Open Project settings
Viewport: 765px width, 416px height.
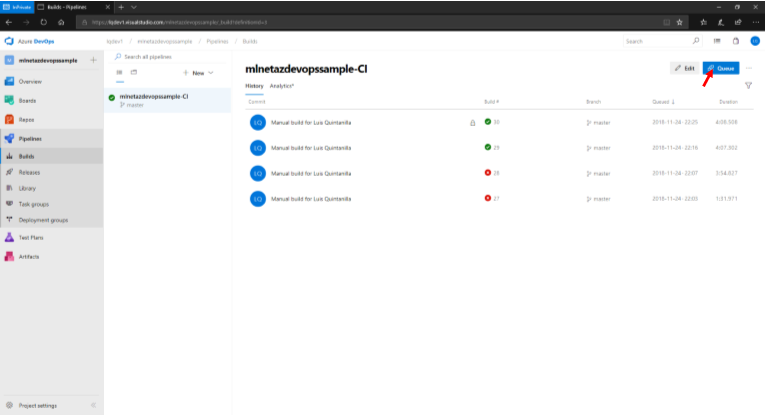pyautogui.click(x=38, y=405)
